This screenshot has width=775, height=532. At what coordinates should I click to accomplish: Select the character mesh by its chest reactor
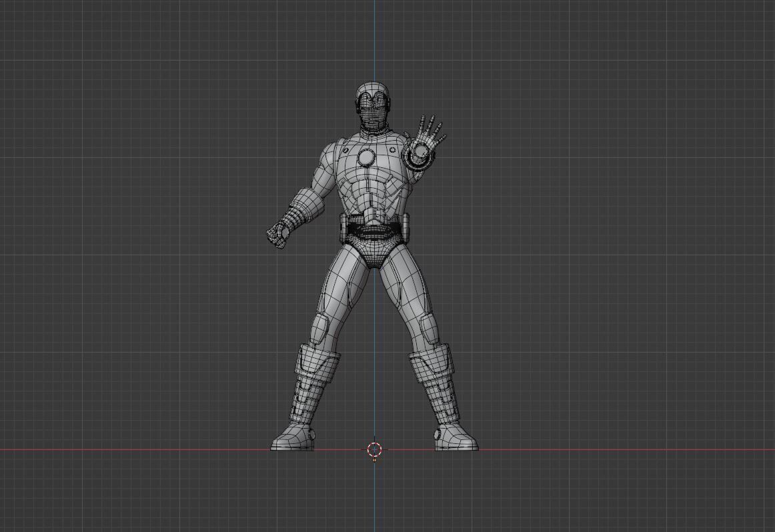367,157
